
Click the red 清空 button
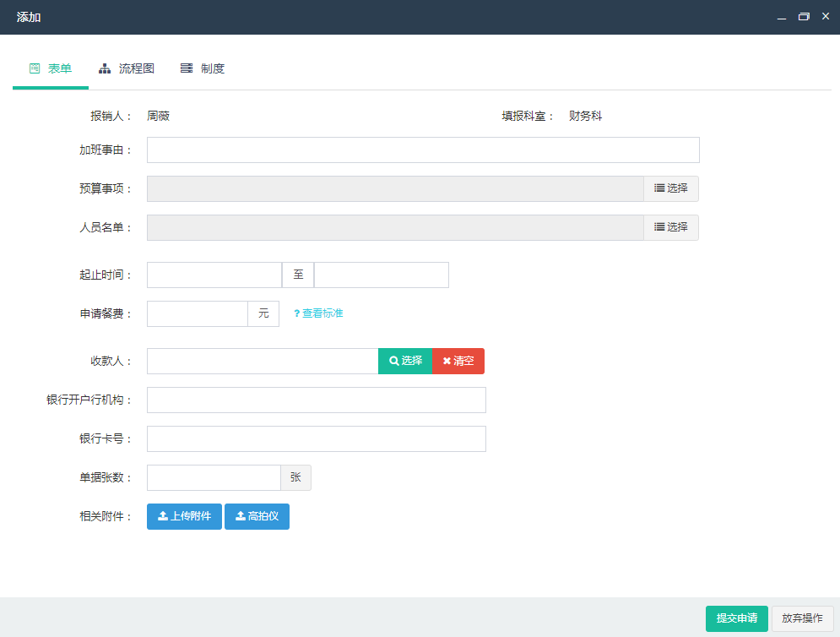(x=458, y=361)
